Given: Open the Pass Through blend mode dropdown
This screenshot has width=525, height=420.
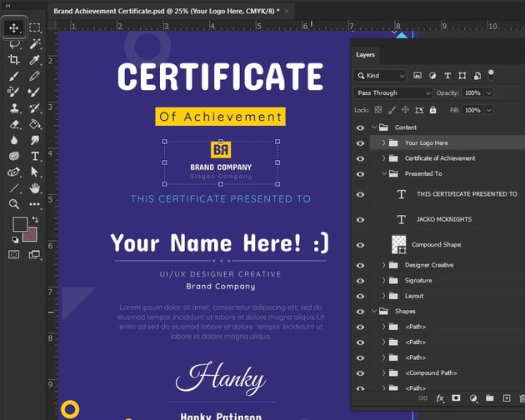Looking at the screenshot, I should click(x=392, y=92).
